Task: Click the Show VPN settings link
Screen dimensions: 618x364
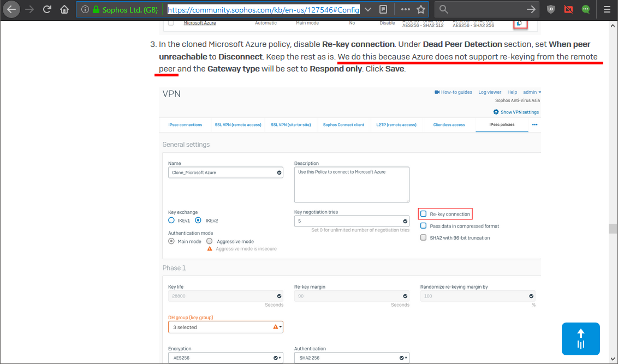Action: (x=516, y=112)
